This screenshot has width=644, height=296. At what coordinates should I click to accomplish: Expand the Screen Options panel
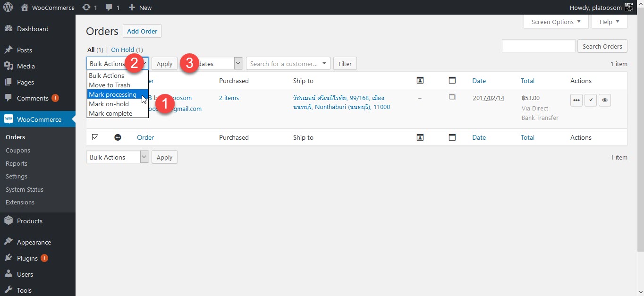coord(556,22)
